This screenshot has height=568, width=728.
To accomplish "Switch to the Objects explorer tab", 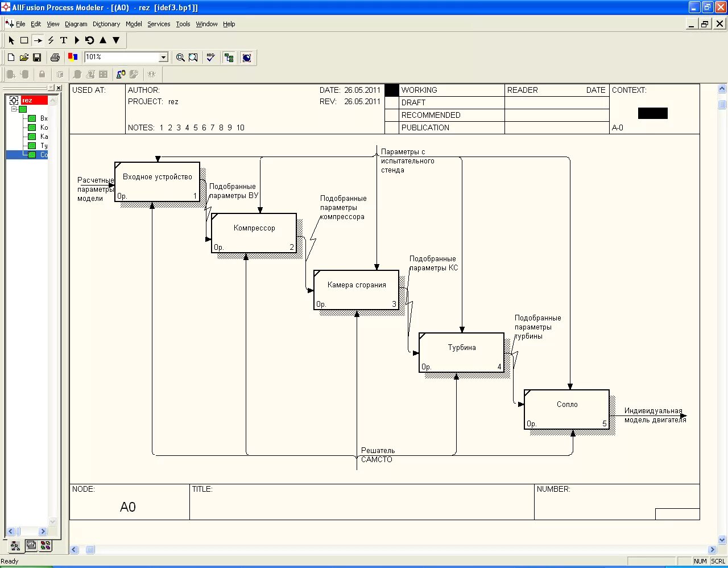I will (45, 545).
